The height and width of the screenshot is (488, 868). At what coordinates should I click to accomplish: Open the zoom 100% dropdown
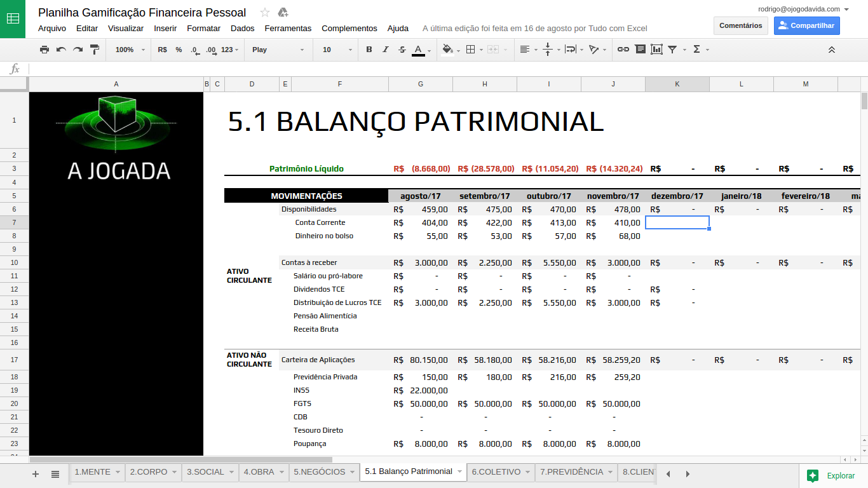[x=130, y=50]
